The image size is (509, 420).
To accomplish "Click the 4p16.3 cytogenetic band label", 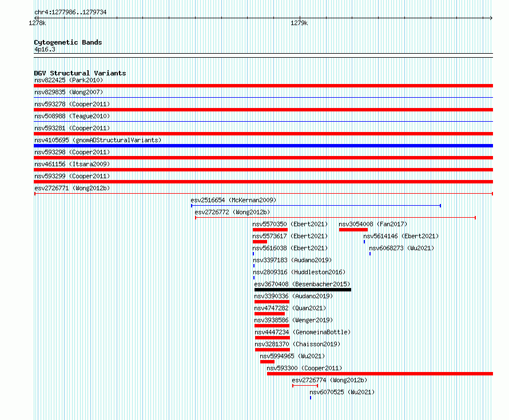I will tap(45, 49).
